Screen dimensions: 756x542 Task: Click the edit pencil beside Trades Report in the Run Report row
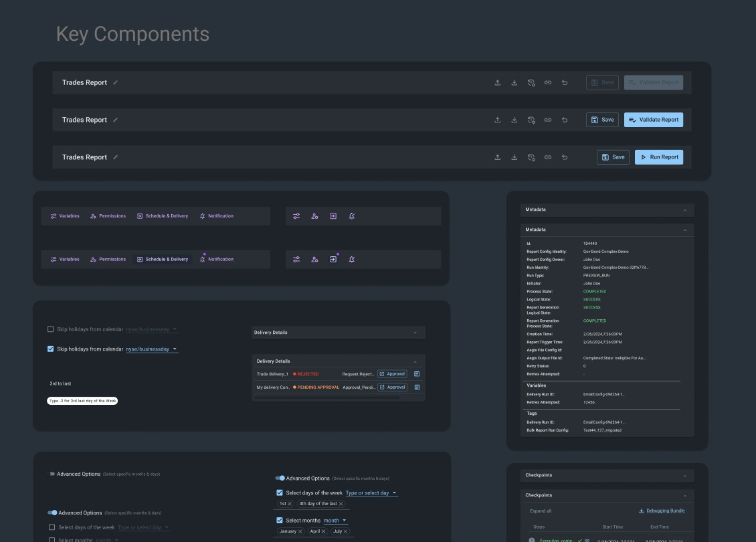coord(115,157)
